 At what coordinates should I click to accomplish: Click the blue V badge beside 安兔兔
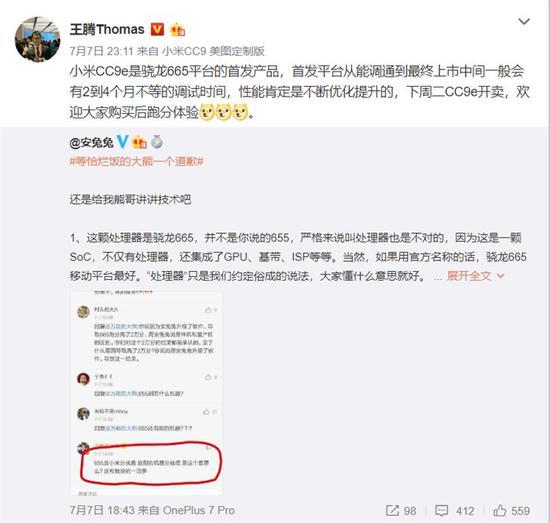click(x=122, y=142)
